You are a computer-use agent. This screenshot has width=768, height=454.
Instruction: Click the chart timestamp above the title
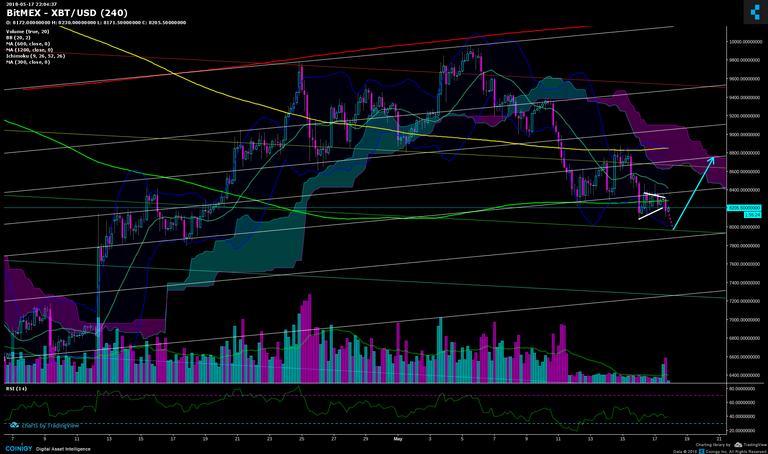pos(32,4)
